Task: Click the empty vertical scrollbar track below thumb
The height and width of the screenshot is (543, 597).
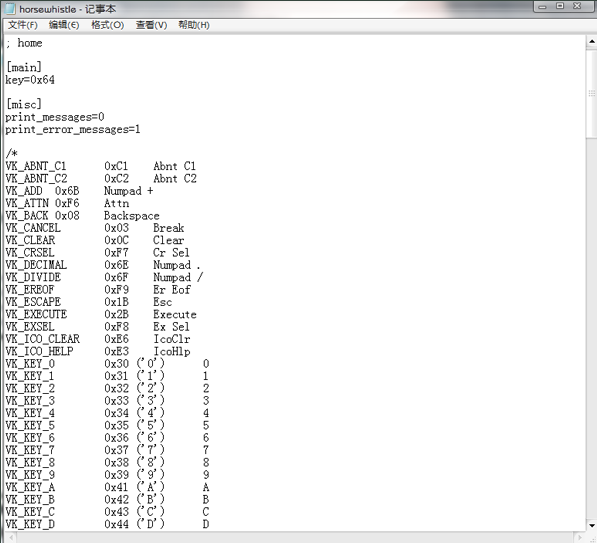Action: [x=591, y=327]
